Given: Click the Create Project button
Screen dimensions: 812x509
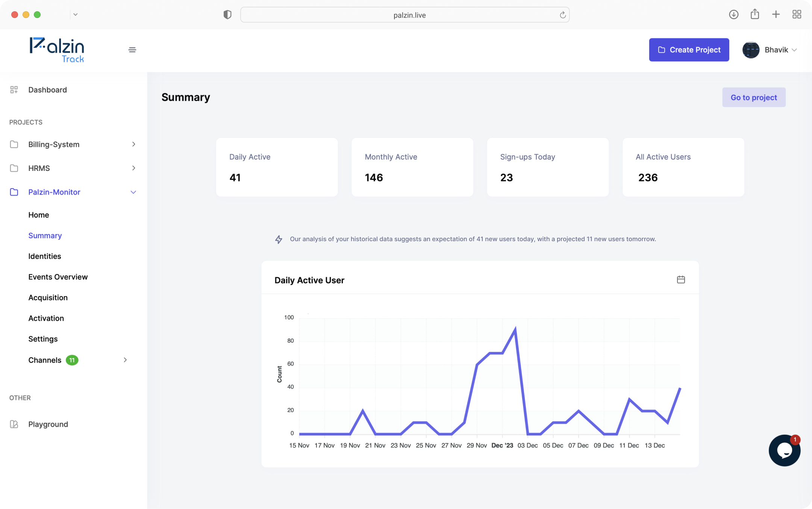Looking at the screenshot, I should point(689,50).
